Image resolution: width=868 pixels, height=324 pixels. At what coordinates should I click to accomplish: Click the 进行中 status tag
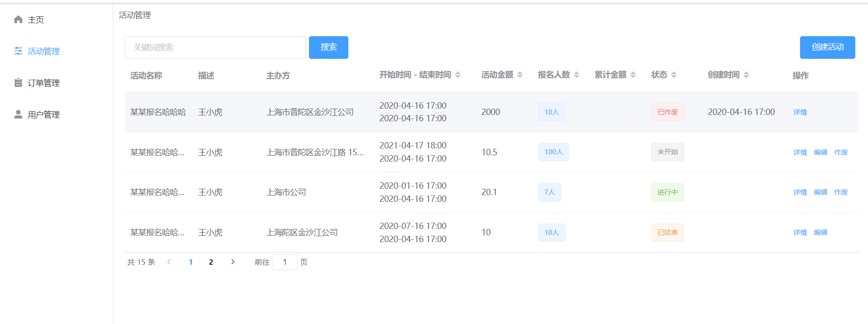click(668, 192)
